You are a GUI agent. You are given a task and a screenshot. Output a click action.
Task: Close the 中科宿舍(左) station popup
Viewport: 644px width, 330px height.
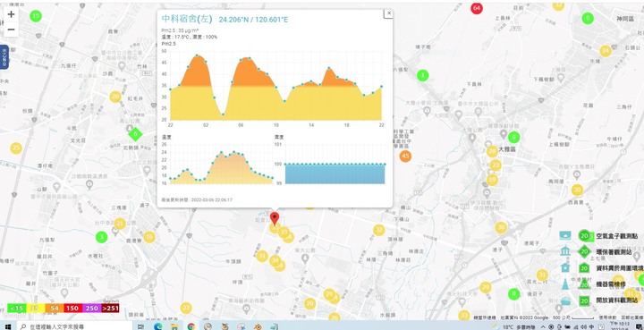pyautogui.click(x=389, y=13)
